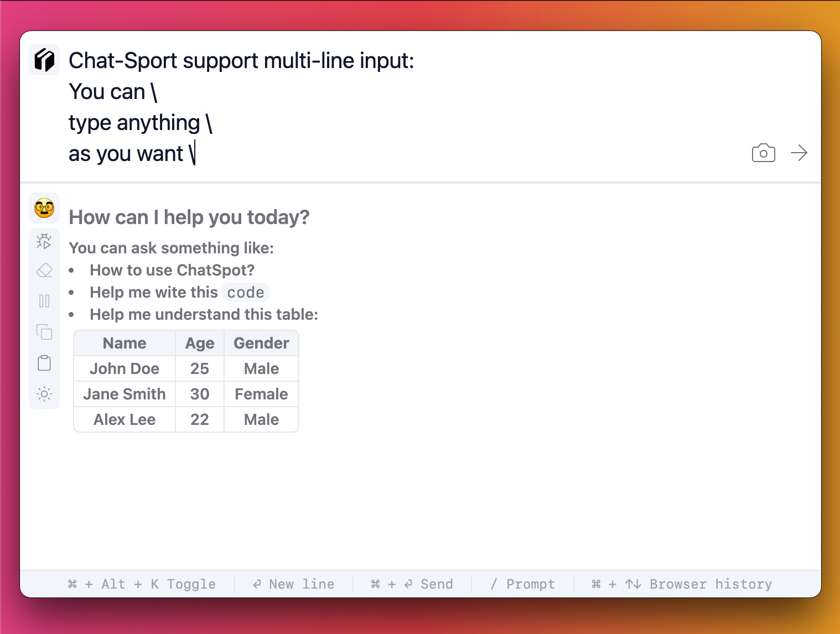Click the 'Name' table header
The width and height of the screenshot is (840, 634).
(125, 343)
